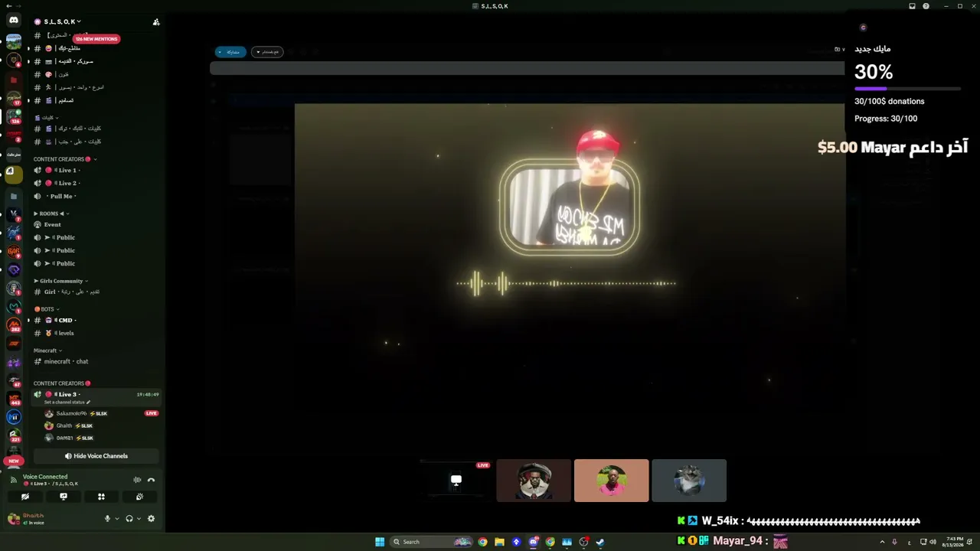Open Steam from the taskbar
This screenshot has height=551, width=980.
click(600, 542)
